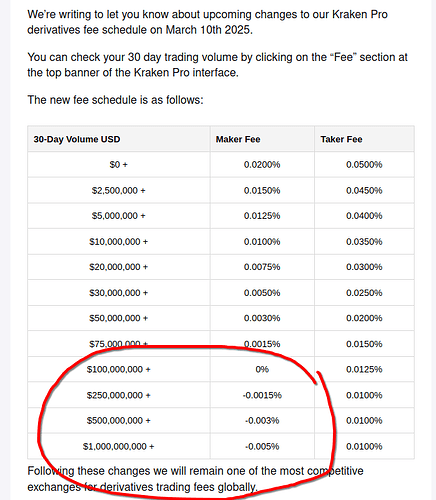Select the $1,000,000,000 + volume cell

[119, 446]
